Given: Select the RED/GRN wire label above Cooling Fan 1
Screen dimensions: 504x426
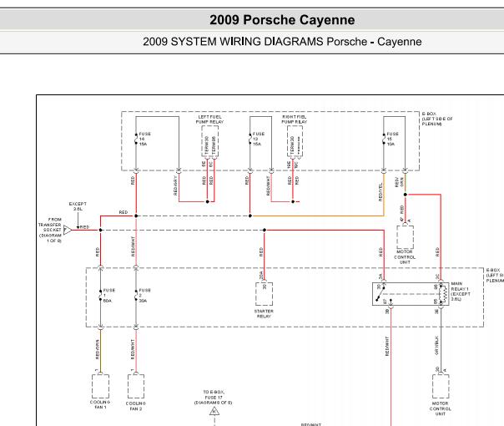Looking at the screenshot, I should coord(97,349).
